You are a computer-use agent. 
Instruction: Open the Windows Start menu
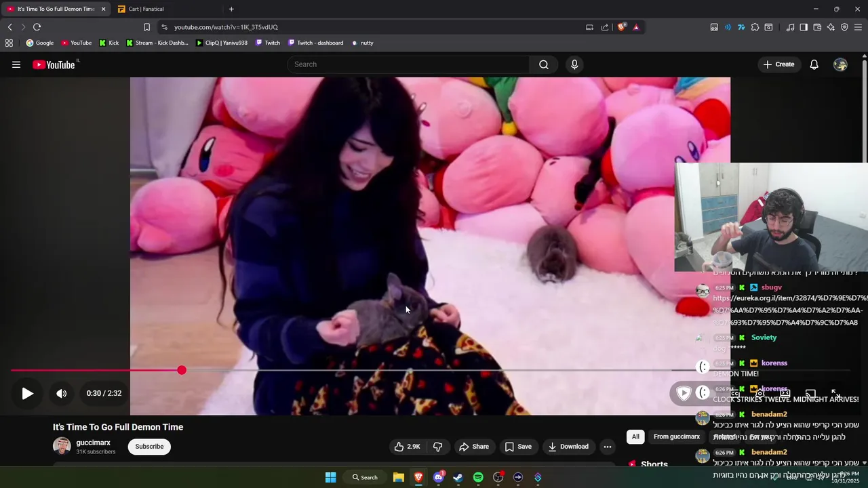tap(330, 477)
